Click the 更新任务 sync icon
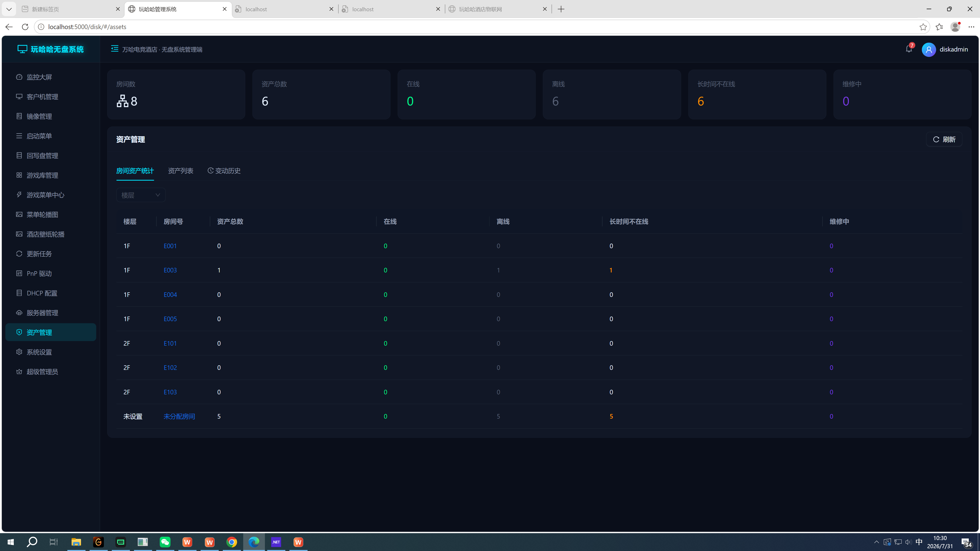The height and width of the screenshot is (551, 980). point(19,254)
